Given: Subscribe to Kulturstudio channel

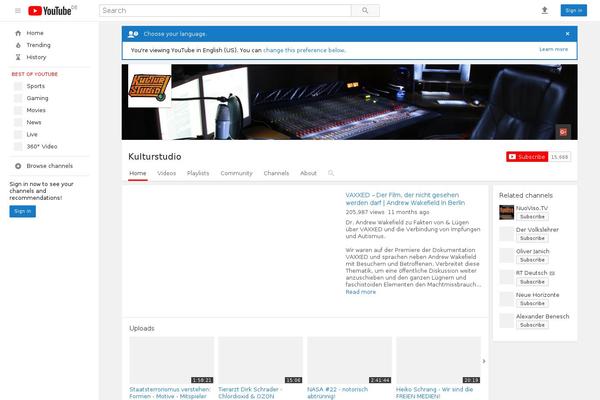Looking at the screenshot, I should pyautogui.click(x=527, y=157).
